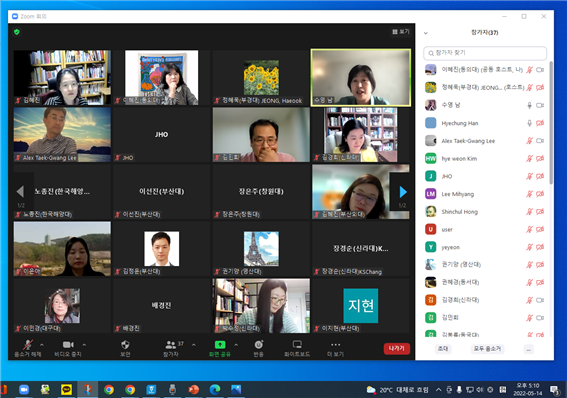Click the participants list scrollbar
Screen dimensions: 567x398
[551, 123]
